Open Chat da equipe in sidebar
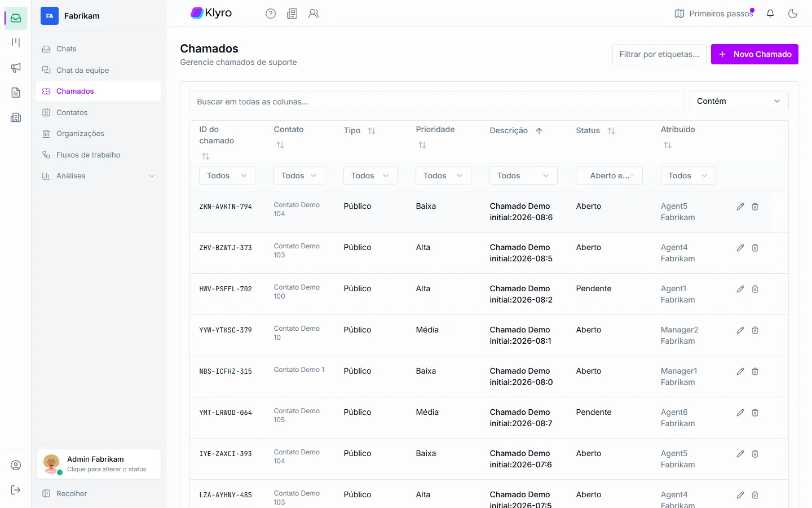Viewport: 812px width, 508px height. 99,70
